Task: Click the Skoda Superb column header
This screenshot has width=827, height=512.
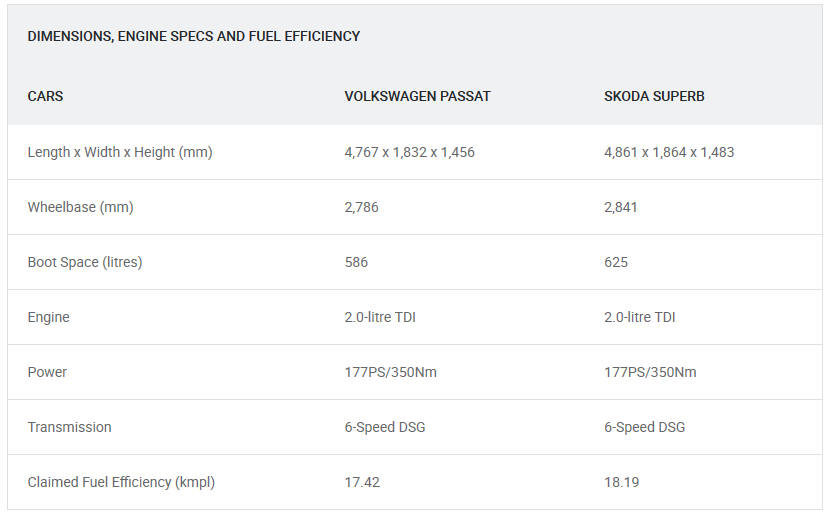Action: [x=655, y=97]
